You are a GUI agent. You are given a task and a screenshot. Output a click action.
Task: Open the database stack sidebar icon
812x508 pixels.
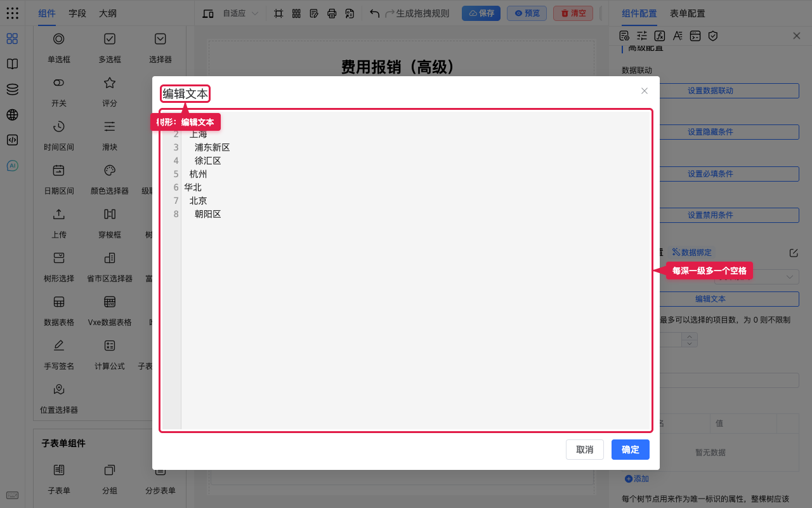12,90
